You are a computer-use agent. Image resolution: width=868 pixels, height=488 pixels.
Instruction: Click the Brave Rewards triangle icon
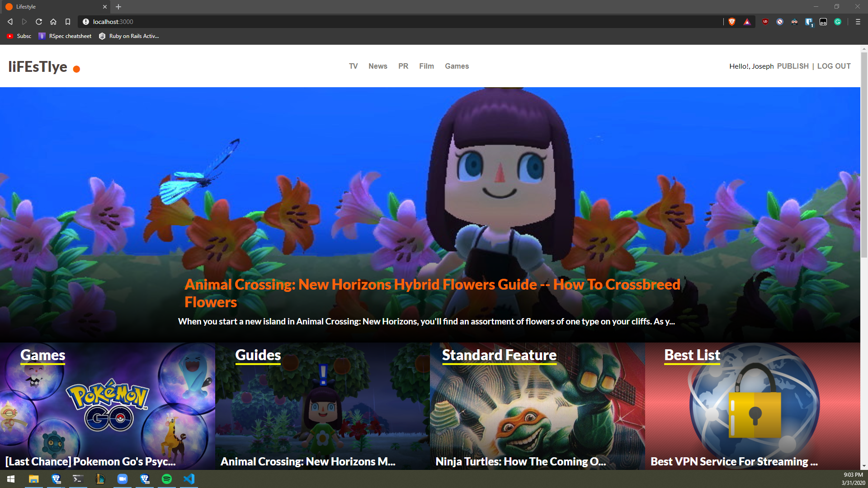(747, 22)
